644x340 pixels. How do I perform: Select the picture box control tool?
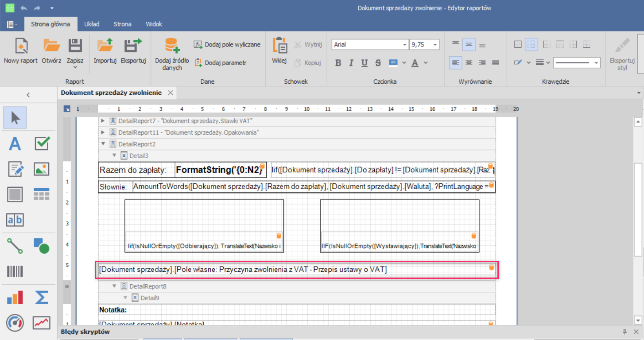[x=42, y=169]
